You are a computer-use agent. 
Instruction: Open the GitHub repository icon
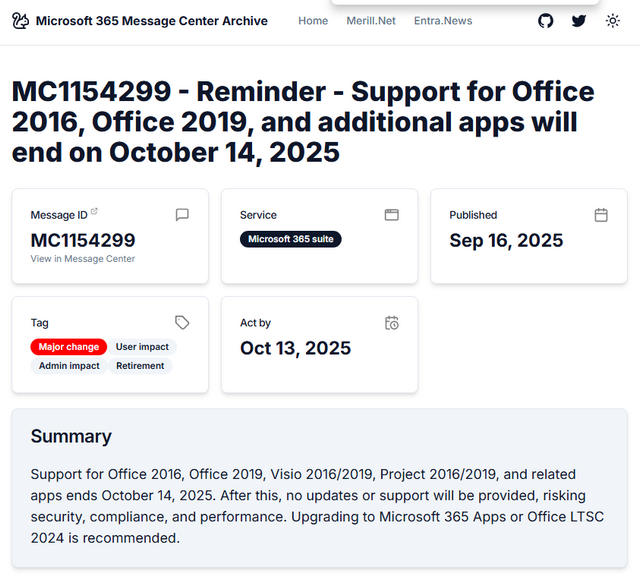(545, 21)
